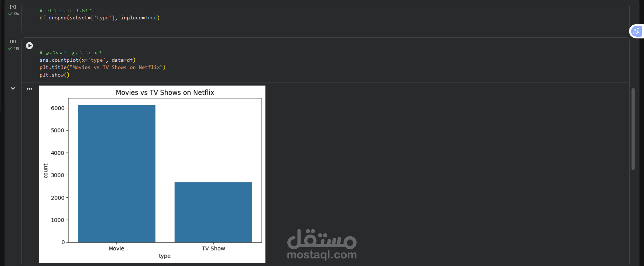
Task: Click the green check mark beside cell 4
Action: point(10,14)
